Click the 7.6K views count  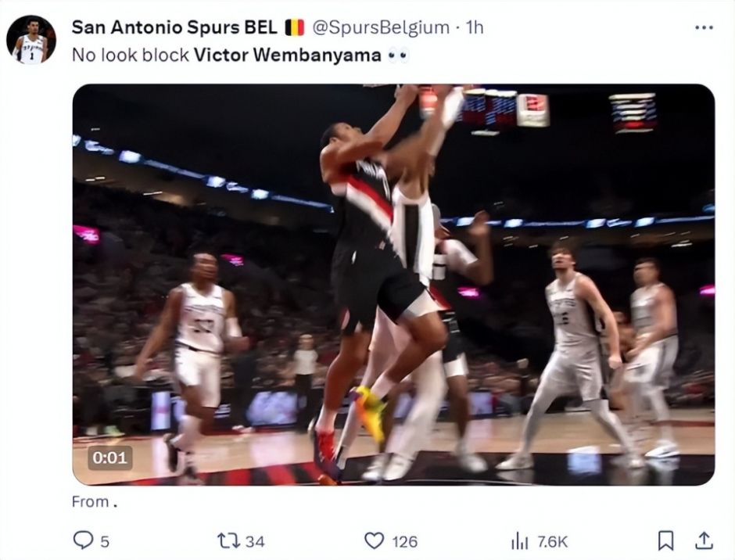(x=552, y=542)
